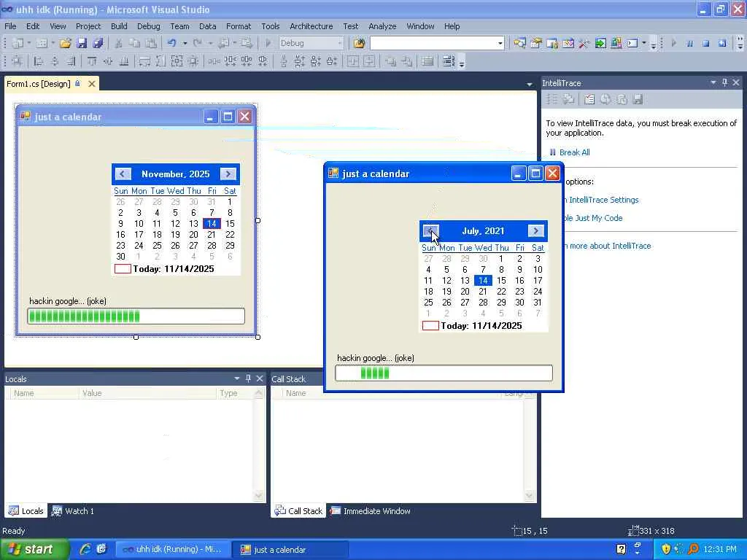Select the Form1.cs [Design] tab
The width and height of the screenshot is (747, 560).
click(39, 84)
